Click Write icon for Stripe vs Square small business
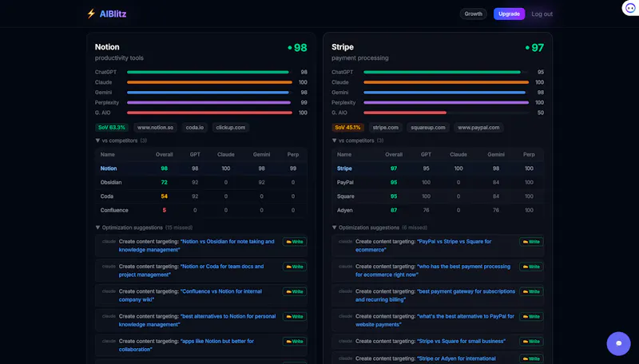Image resolution: width=639 pixels, height=364 pixels. click(x=531, y=341)
